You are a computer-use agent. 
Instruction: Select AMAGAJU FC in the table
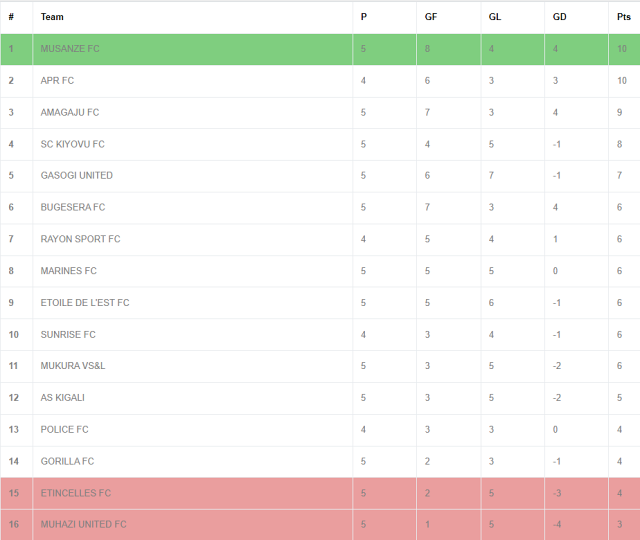[70, 113]
